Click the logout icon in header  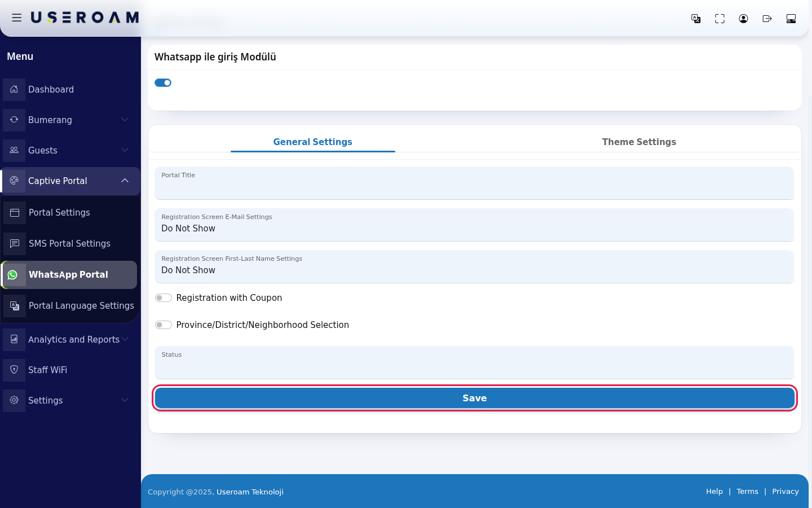pyautogui.click(x=767, y=19)
